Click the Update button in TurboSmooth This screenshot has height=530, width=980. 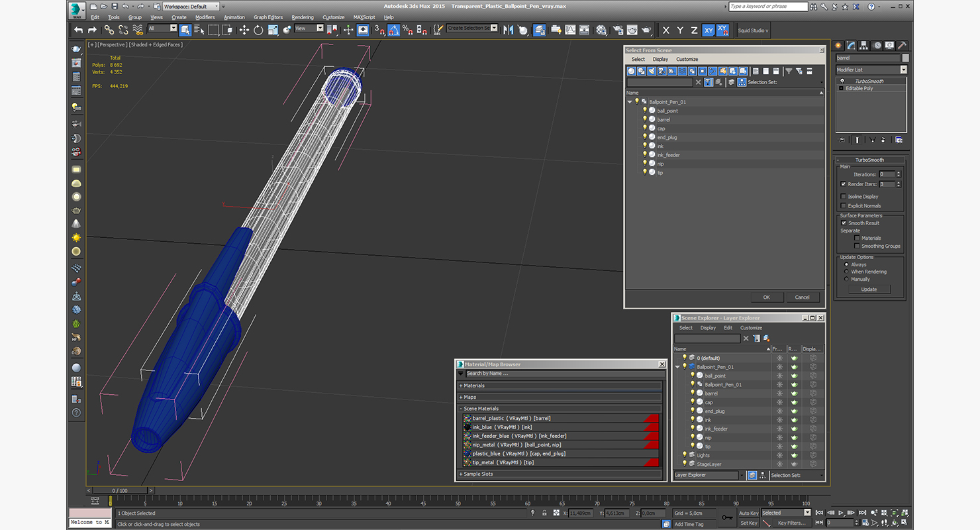[869, 290]
